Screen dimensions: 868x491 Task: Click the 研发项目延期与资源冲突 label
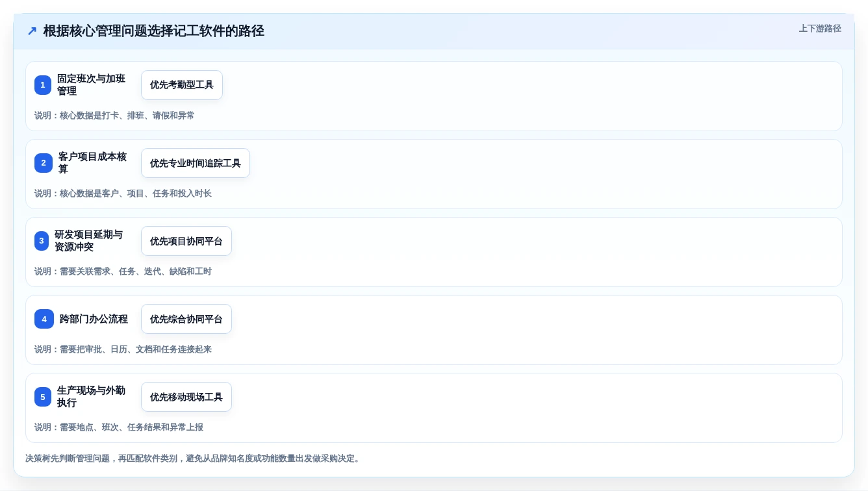88,241
